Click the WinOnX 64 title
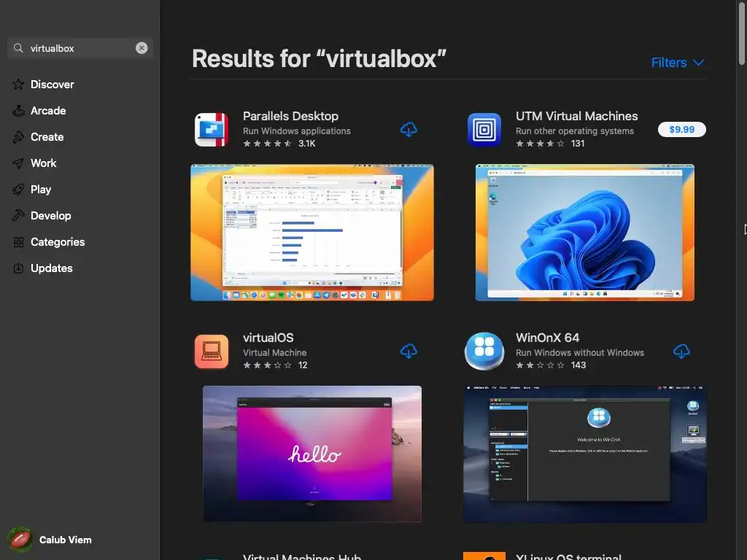This screenshot has height=560, width=747. click(x=547, y=338)
